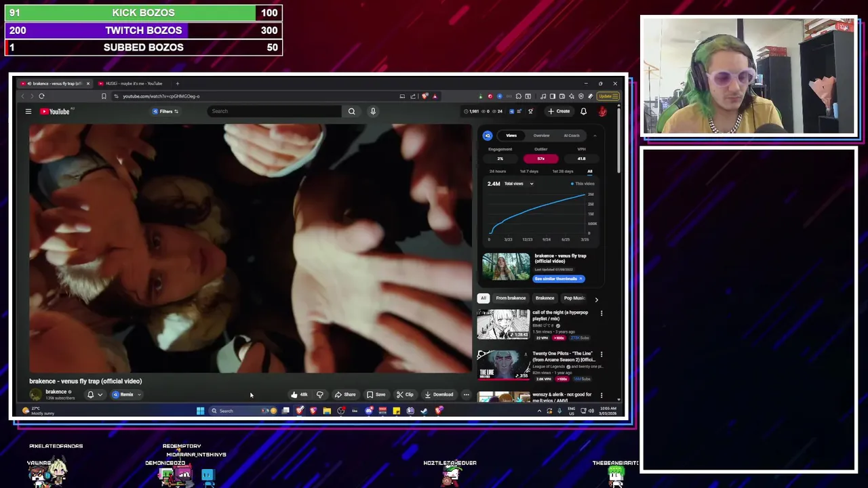Open more actions ellipsis under video
868x488 pixels.
(466, 394)
